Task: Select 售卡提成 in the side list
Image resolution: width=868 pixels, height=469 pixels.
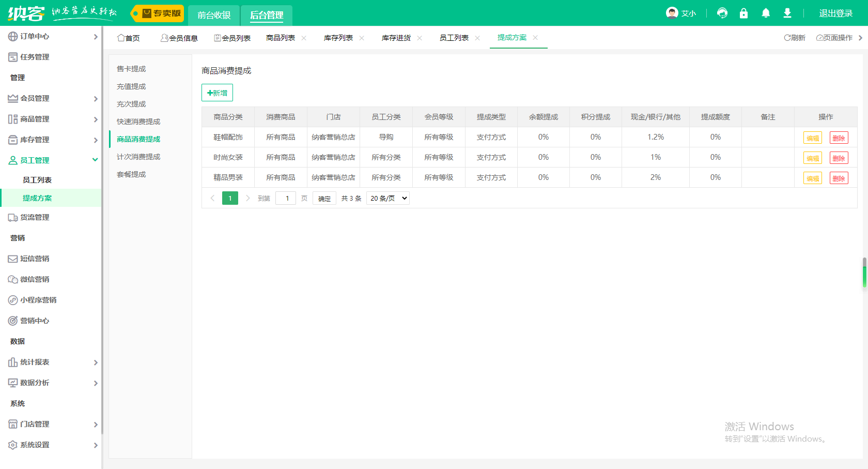Action: click(x=131, y=69)
